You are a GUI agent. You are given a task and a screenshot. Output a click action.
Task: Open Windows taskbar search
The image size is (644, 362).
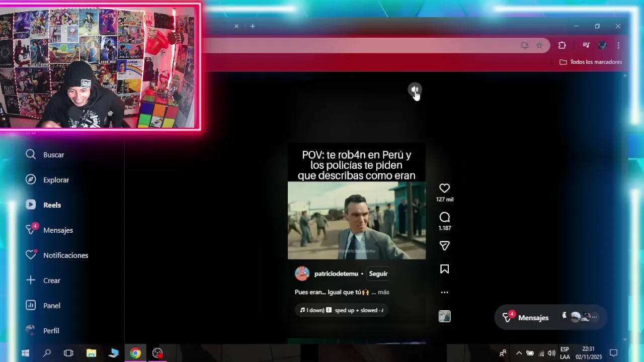47,353
